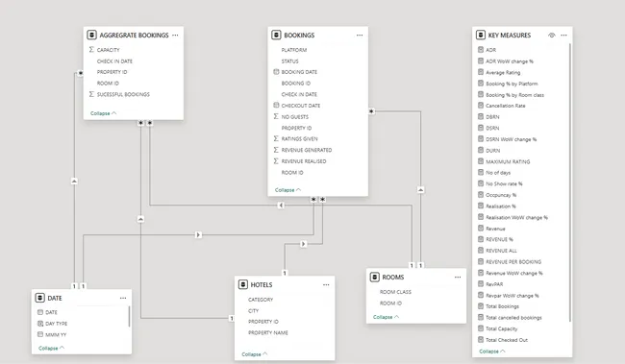Select the PROPERTY NAME field in HOTELS

(268, 333)
